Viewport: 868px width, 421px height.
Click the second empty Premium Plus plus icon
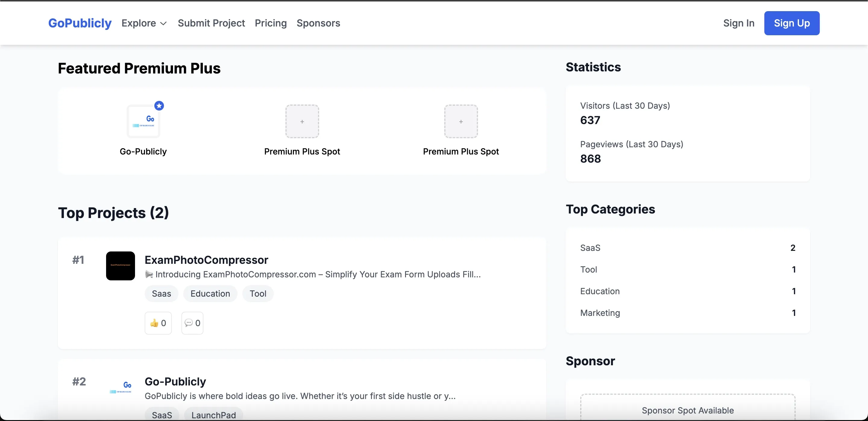(461, 121)
